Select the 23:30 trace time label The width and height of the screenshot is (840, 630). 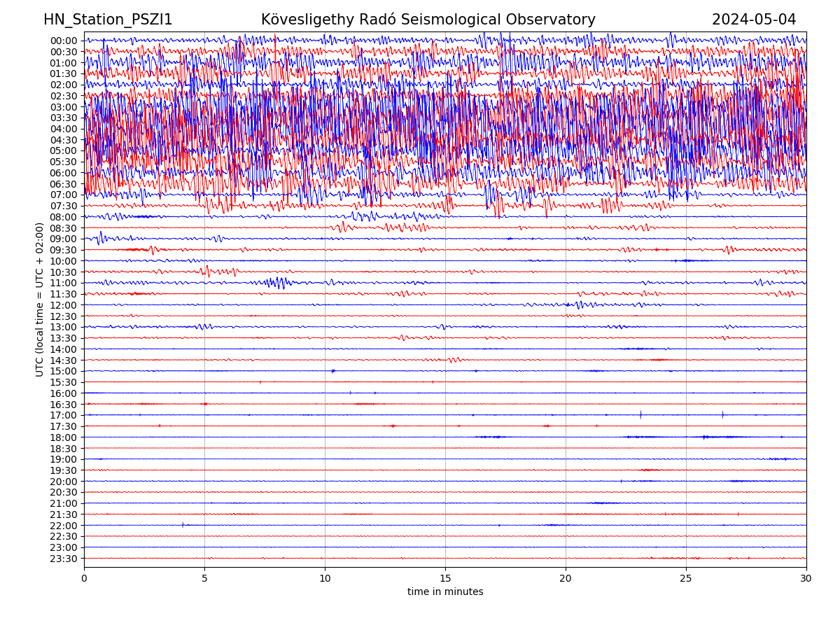64,559
